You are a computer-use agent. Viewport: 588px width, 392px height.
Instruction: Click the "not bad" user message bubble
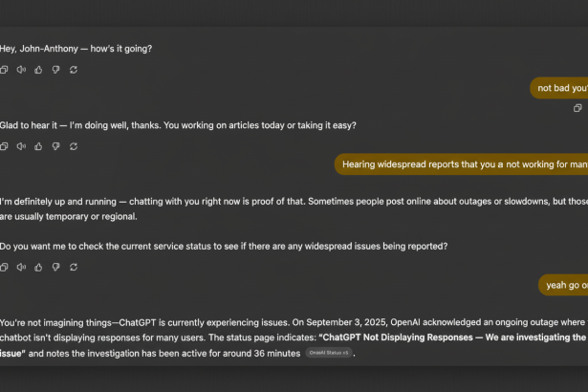[x=560, y=88]
